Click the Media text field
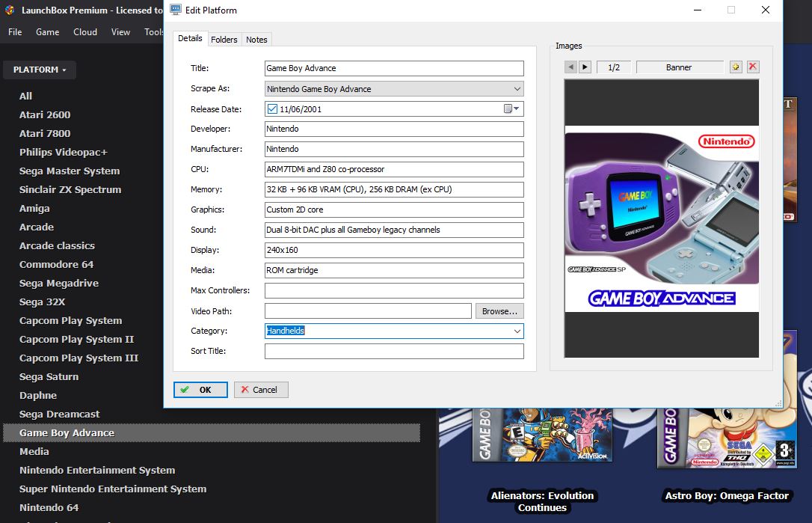 point(394,271)
